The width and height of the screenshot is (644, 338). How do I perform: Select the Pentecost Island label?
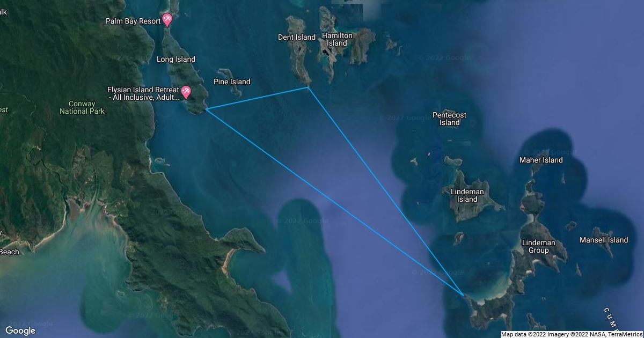click(449, 119)
